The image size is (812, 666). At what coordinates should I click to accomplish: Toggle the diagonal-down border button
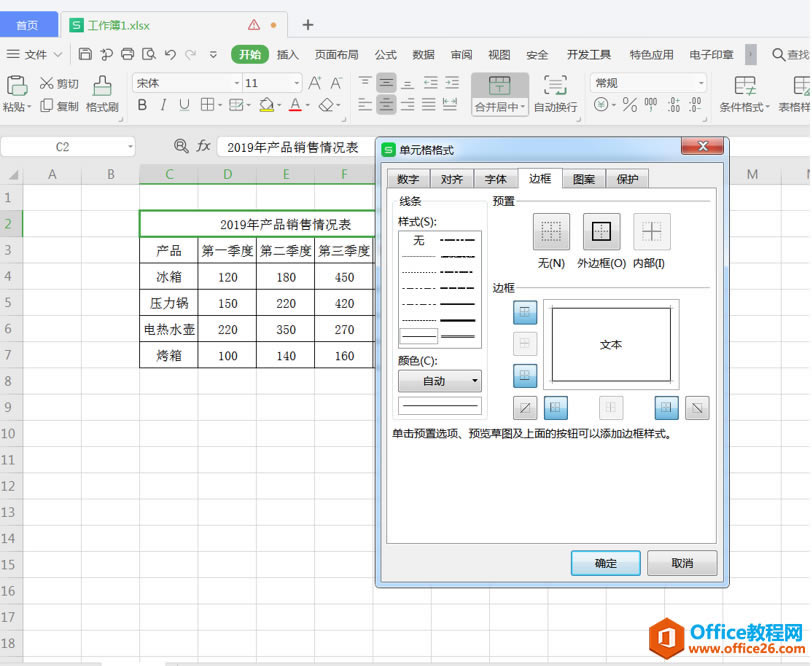[697, 408]
